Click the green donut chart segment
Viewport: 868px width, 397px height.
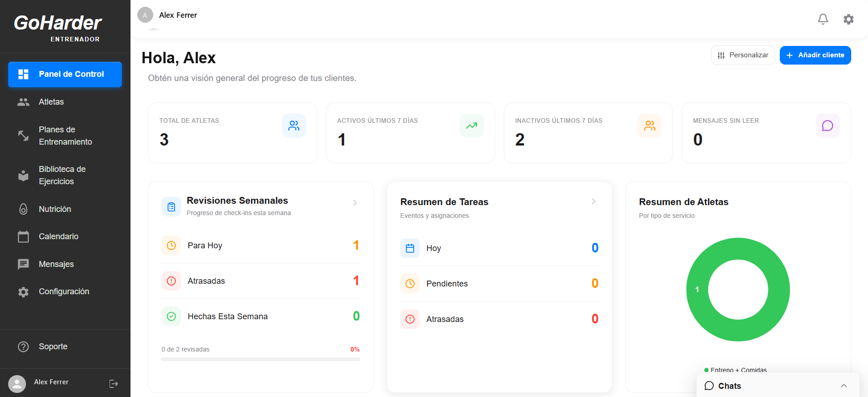coord(697,290)
